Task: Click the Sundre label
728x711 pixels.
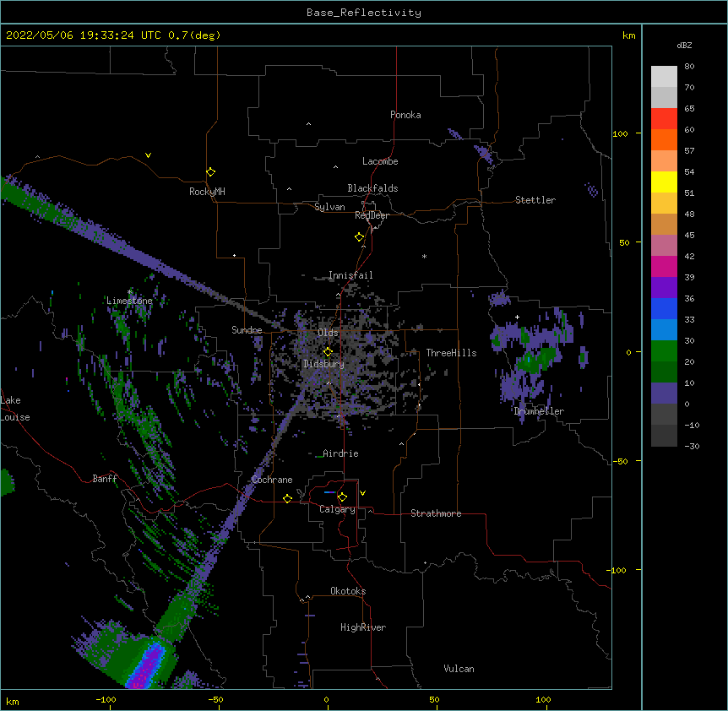Action: pyautogui.click(x=247, y=330)
